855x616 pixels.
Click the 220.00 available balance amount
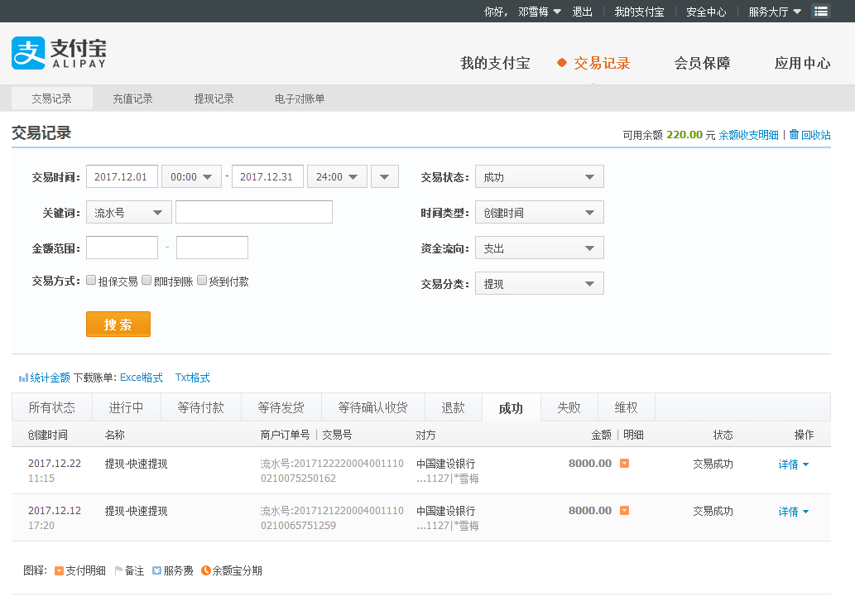pyautogui.click(x=684, y=135)
